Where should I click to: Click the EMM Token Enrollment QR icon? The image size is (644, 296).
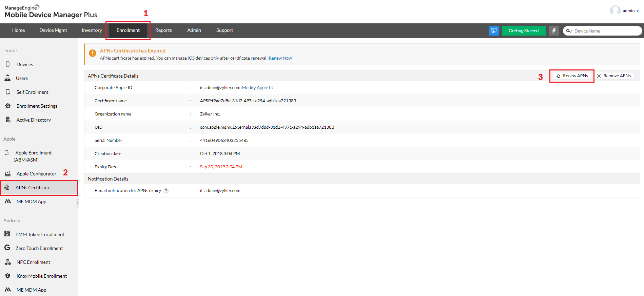click(x=7, y=234)
